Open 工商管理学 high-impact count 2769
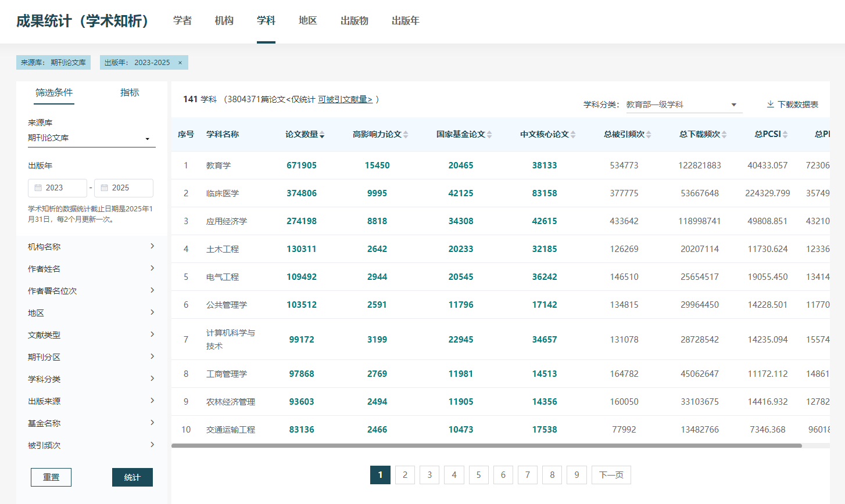Viewport: 845px width, 504px height. click(377, 374)
